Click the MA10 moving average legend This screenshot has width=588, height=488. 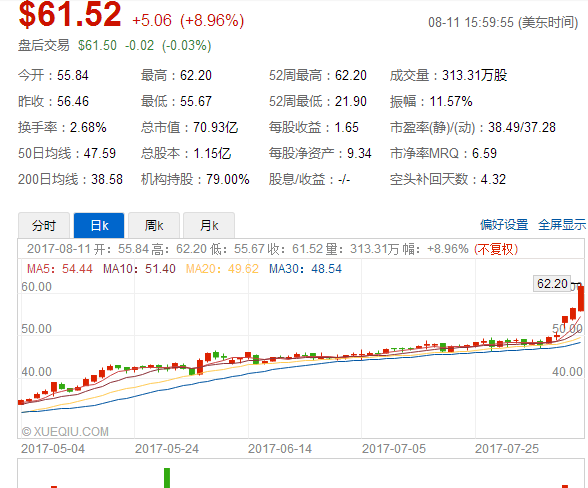coord(139,269)
